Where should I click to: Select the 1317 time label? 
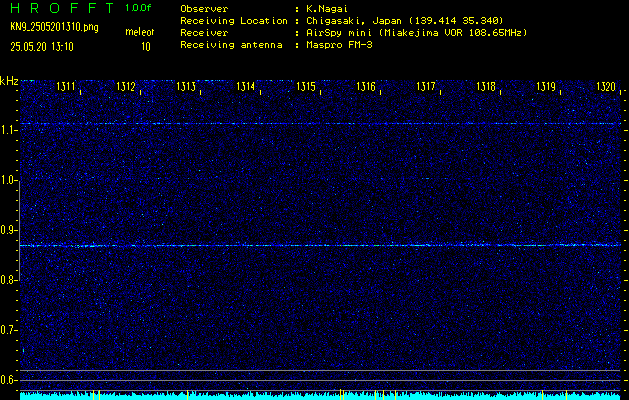pos(426,86)
